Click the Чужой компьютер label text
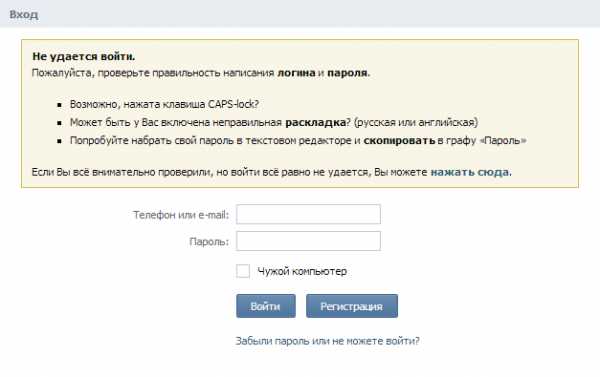Image resolution: width=600 pixels, height=377 pixels. 302,271
